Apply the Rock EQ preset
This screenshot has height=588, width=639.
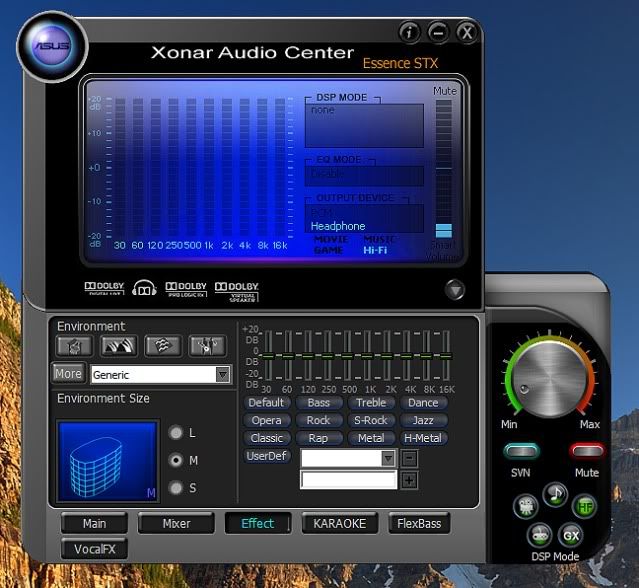pyautogui.click(x=319, y=420)
